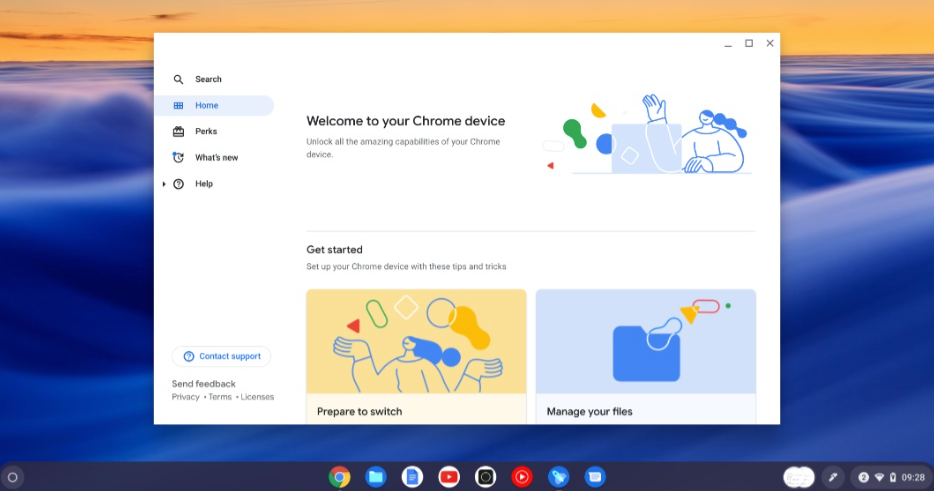
Task: Open the stylus tools pen icon
Action: click(x=833, y=477)
